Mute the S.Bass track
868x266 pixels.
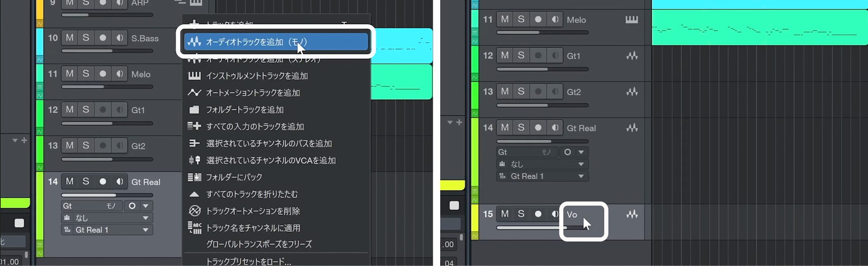tap(69, 38)
